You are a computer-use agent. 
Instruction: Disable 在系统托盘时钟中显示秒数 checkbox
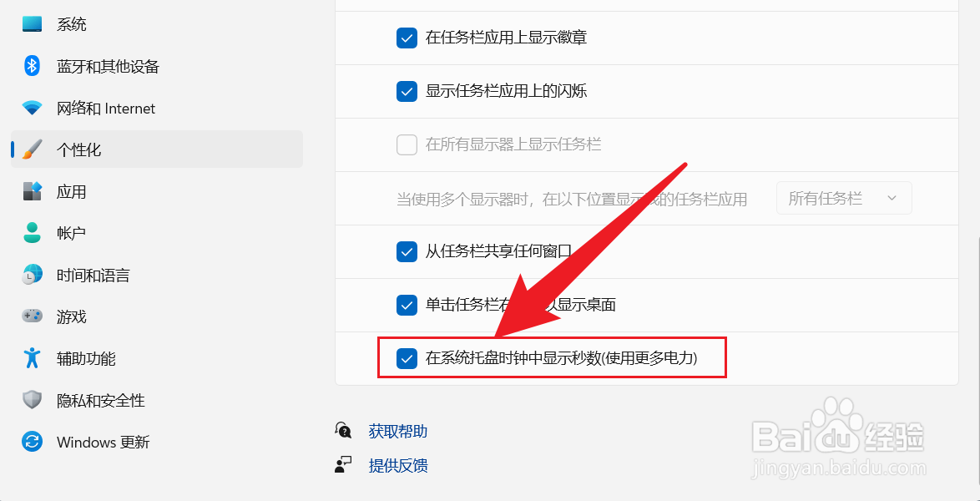click(407, 358)
